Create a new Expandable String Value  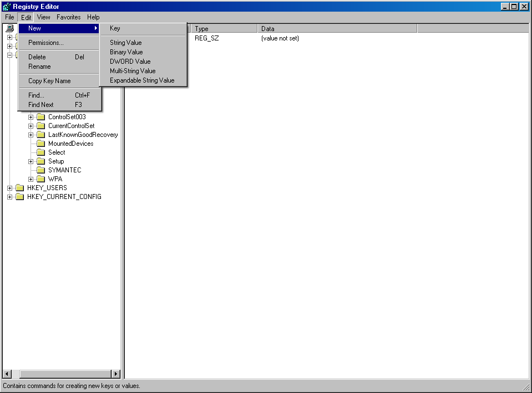[143, 80]
